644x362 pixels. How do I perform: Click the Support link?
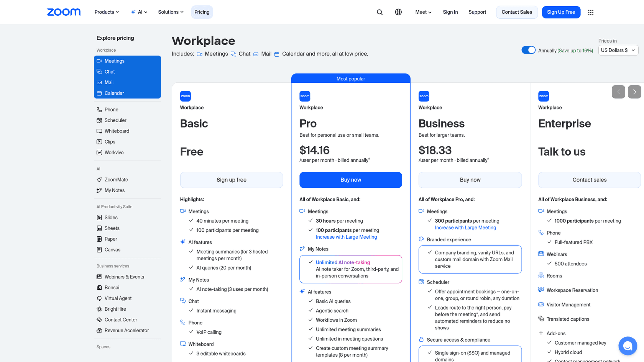click(x=477, y=12)
